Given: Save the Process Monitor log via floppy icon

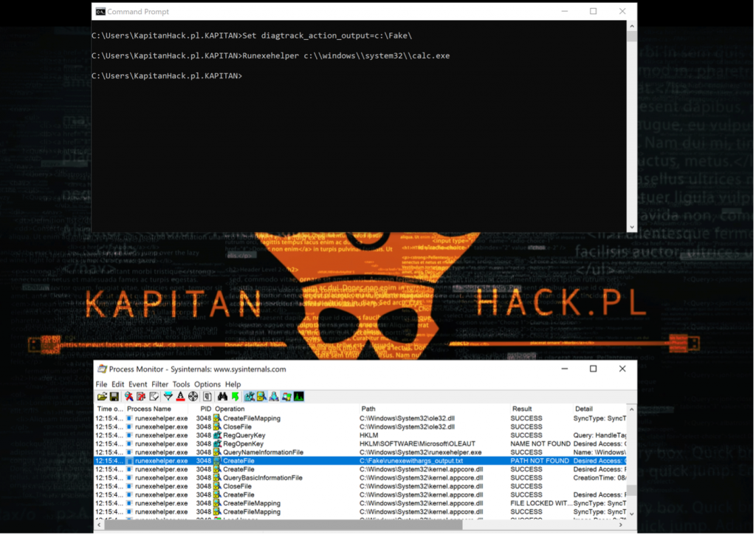Looking at the screenshot, I should click(114, 397).
